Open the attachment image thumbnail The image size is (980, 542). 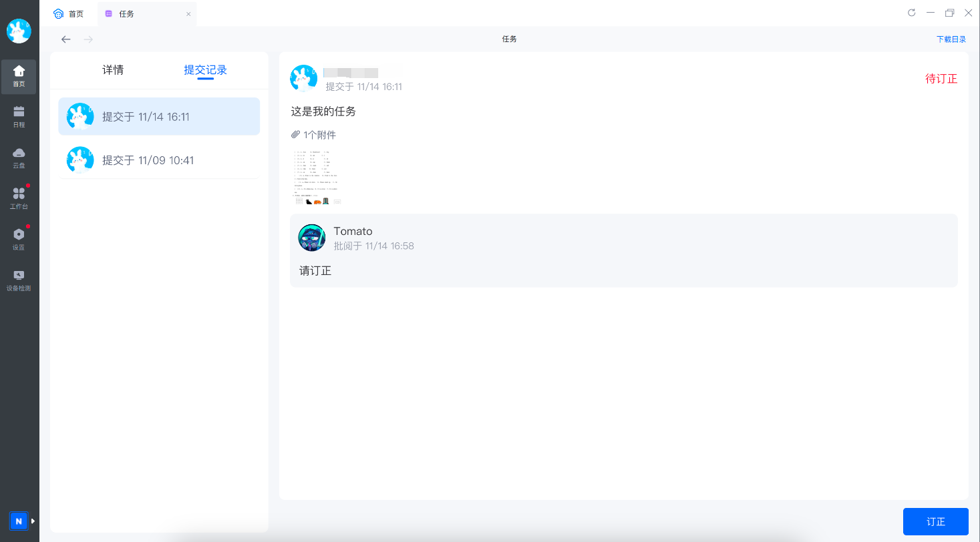pos(317,178)
